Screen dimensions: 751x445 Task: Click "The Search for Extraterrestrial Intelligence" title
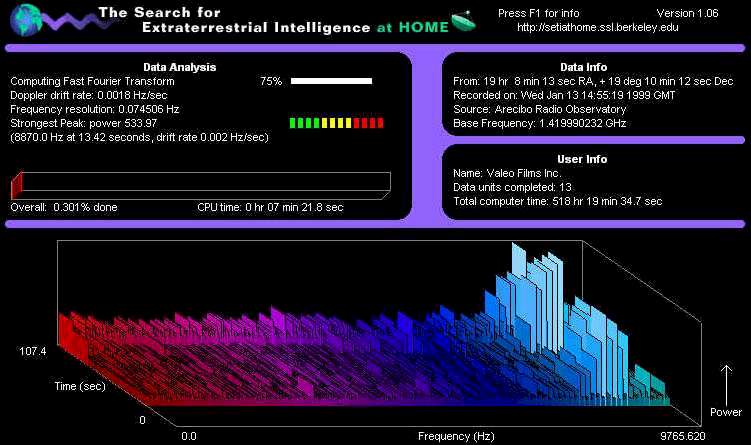tap(234, 20)
